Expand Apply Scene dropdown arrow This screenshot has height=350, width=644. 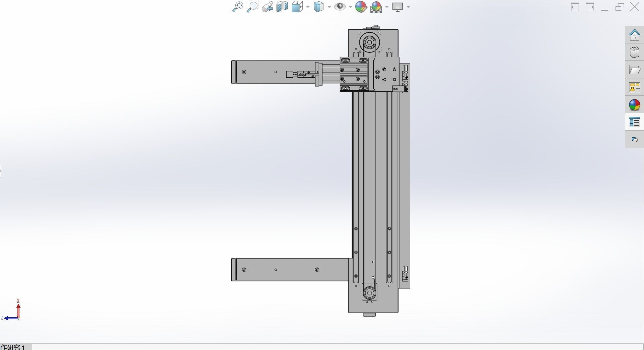pos(387,7)
